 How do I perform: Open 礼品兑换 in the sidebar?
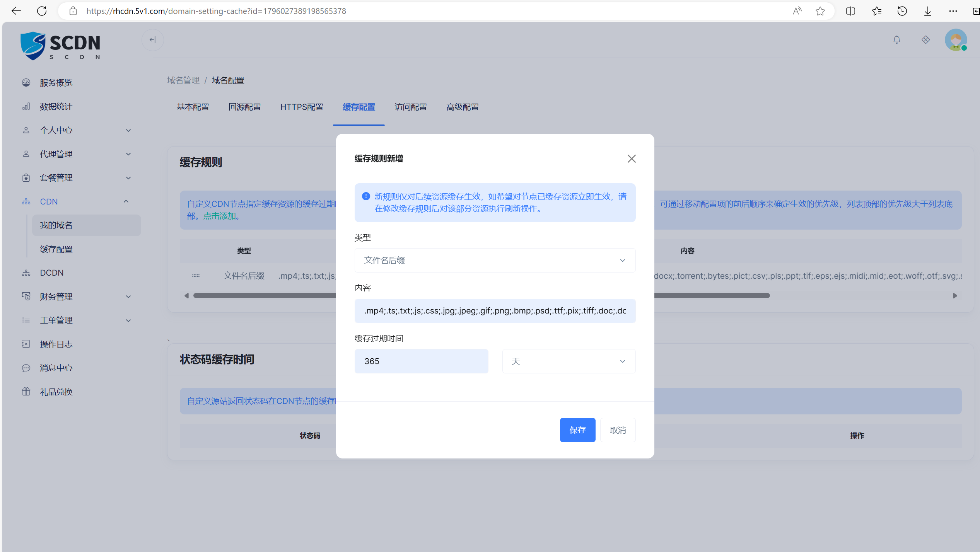tap(56, 392)
